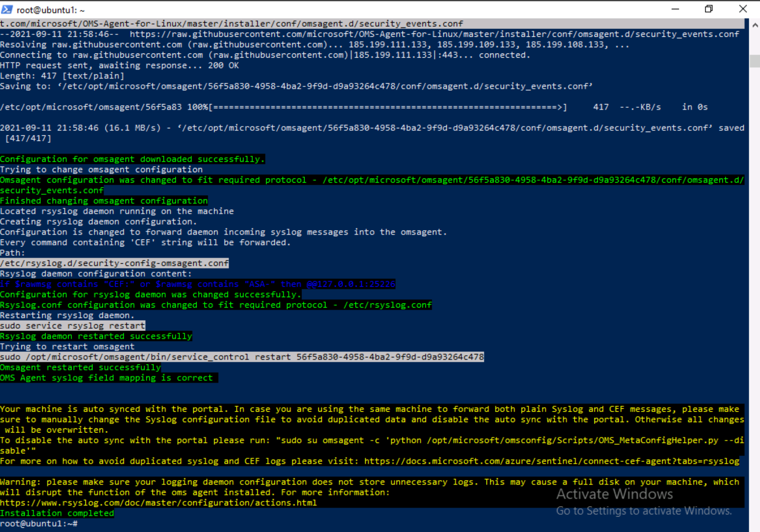Minimize the root@ubuntu1 terminal window

pyautogui.click(x=675, y=9)
